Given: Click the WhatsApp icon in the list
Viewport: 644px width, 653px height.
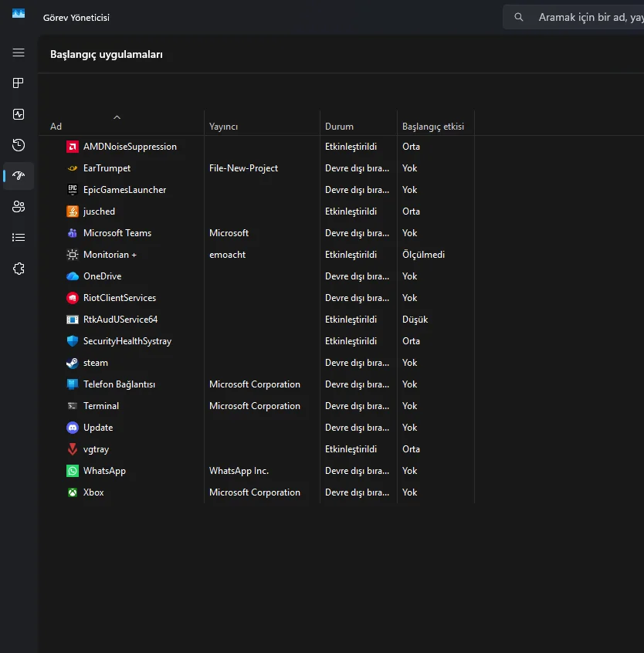Looking at the screenshot, I should click(73, 471).
